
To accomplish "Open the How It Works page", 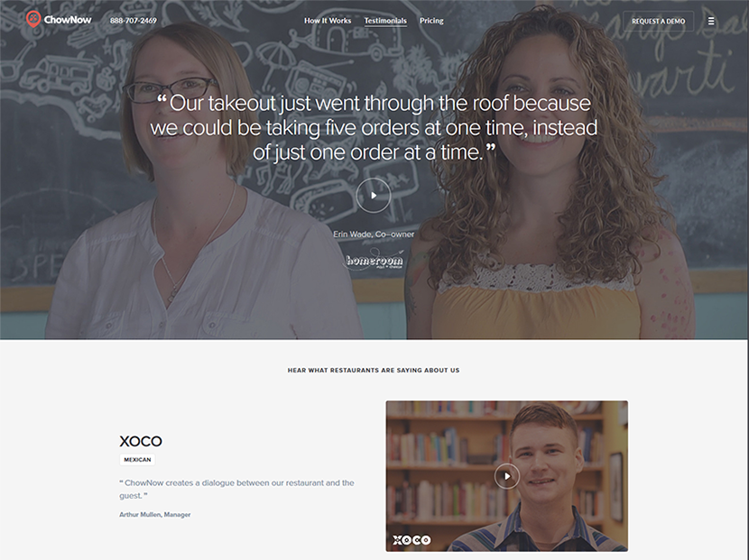I will click(328, 21).
